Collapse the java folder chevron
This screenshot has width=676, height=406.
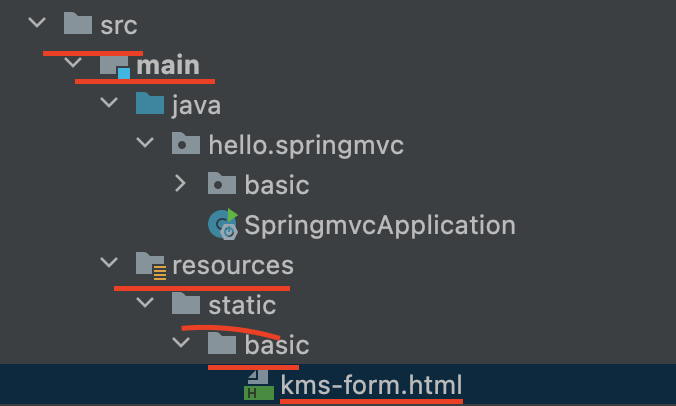click(x=109, y=102)
